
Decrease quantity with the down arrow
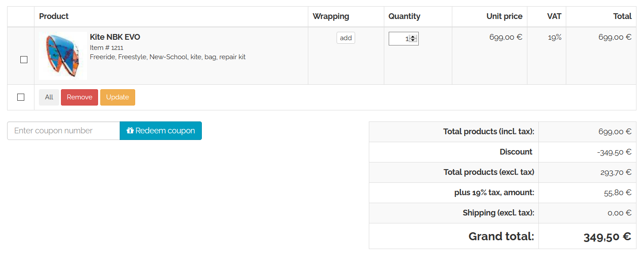pyautogui.click(x=413, y=41)
